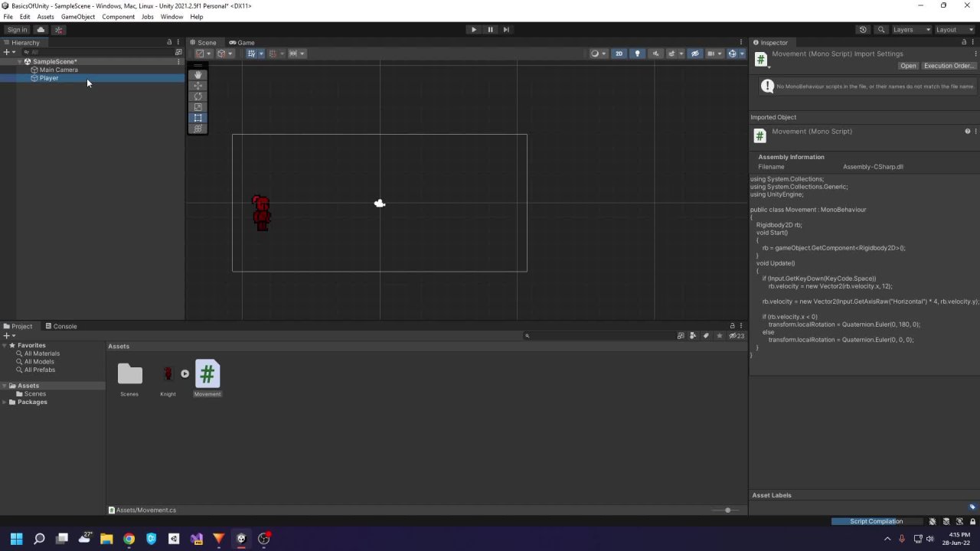The height and width of the screenshot is (551, 980).
Task: Click the Execution Order button
Action: 948,66
